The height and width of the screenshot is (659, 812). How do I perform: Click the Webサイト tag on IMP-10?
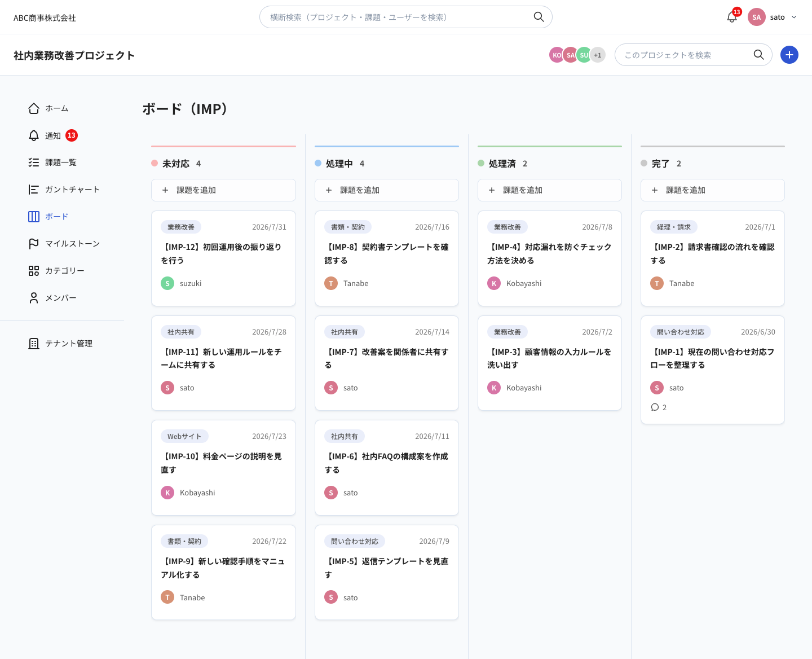coord(184,436)
